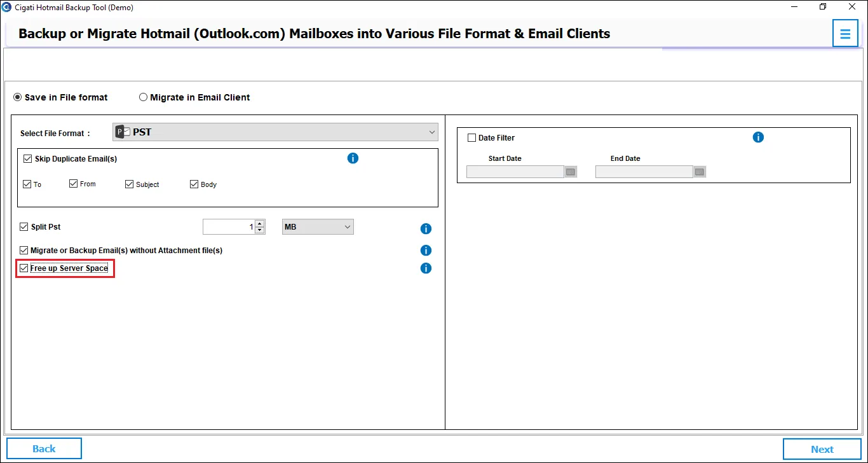Screen dimensions: 868x463
Task: Enable the Date Filter checkbox
Action: (471, 137)
